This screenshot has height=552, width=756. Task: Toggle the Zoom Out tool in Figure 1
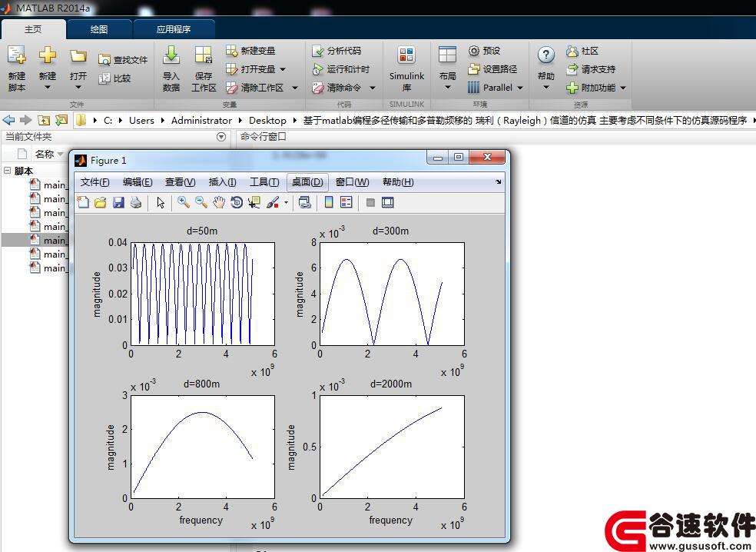pos(201,202)
